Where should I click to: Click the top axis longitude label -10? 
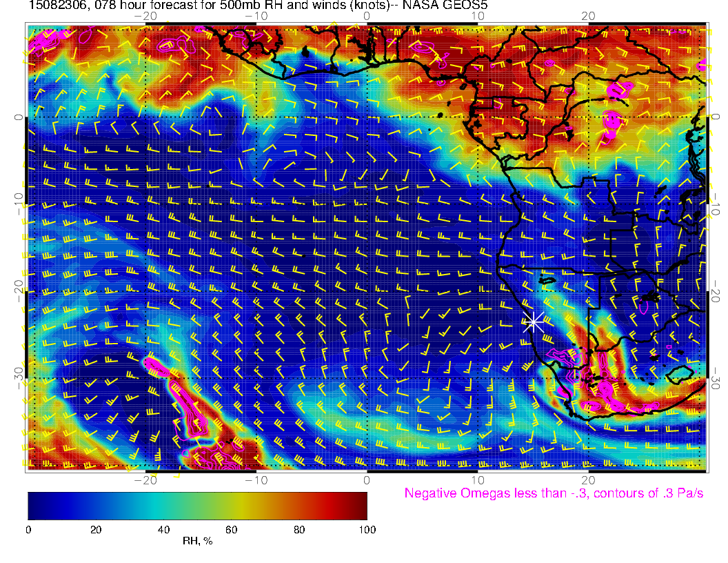click(256, 17)
